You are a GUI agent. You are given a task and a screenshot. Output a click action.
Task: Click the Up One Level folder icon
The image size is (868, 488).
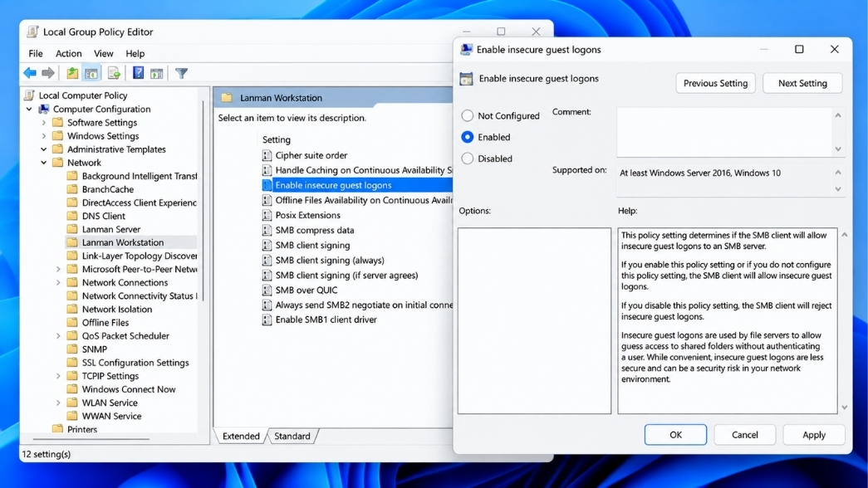[72, 73]
